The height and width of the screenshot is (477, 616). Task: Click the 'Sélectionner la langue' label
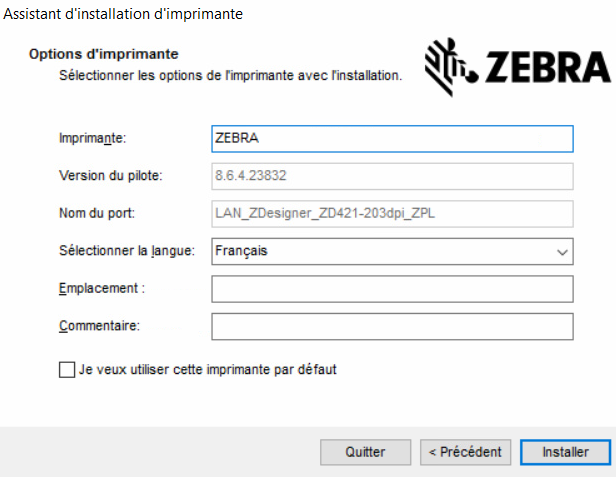coord(123,251)
